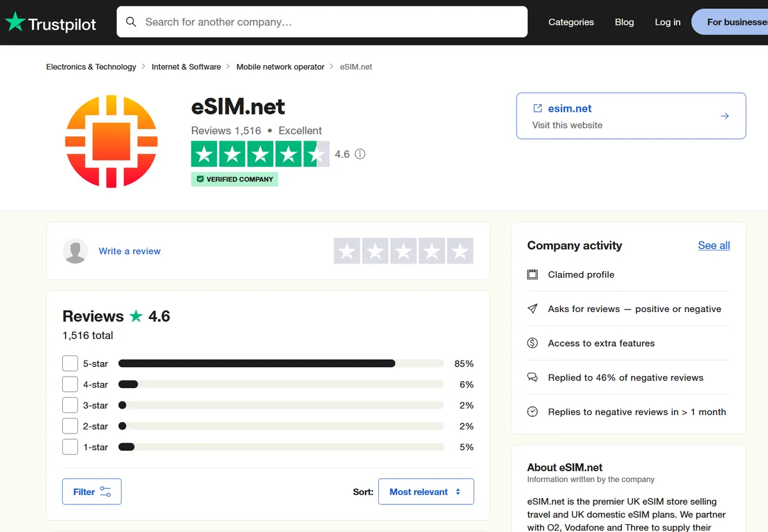Rate one star in write review
The image size is (768, 532).
tap(348, 251)
